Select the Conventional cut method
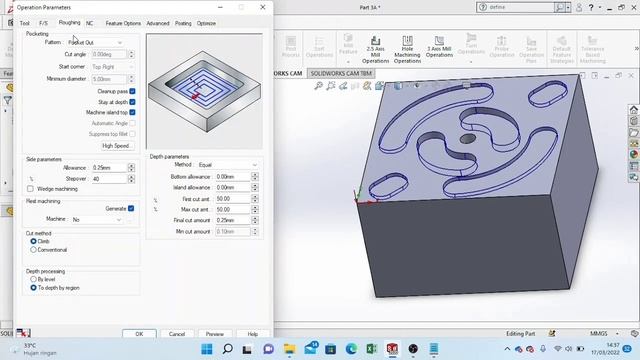640x360 pixels. coord(33,250)
